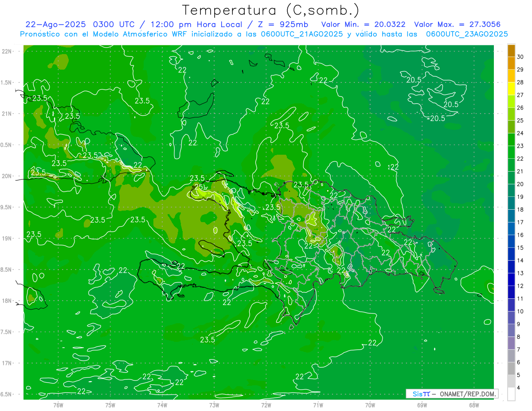The width and height of the screenshot is (532, 411).
Task: Click the '0600UTC_23AGO2025' valid-until time
Action: coord(467,34)
